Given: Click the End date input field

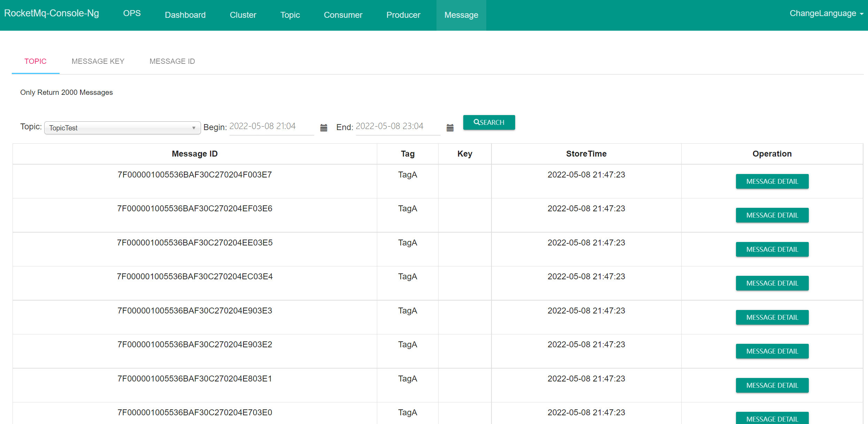Looking at the screenshot, I should [x=397, y=126].
